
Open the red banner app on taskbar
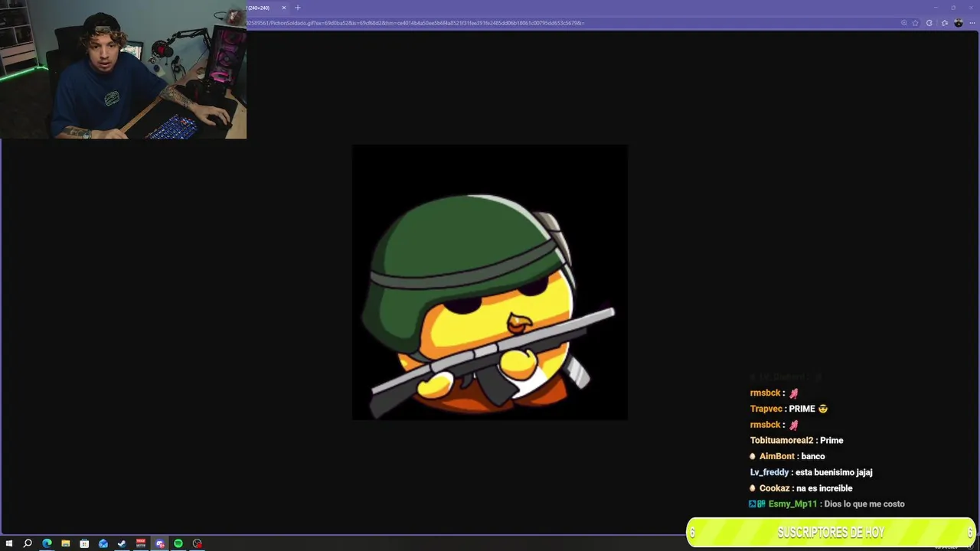tap(141, 543)
